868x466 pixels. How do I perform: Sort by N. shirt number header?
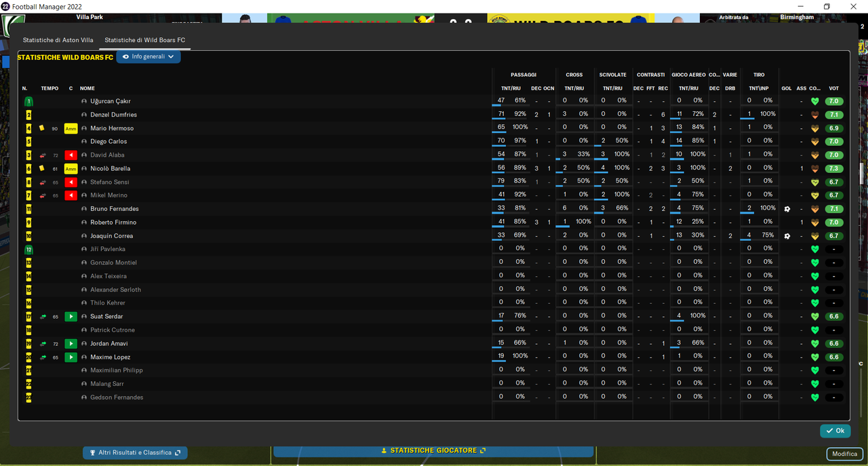pos(25,88)
